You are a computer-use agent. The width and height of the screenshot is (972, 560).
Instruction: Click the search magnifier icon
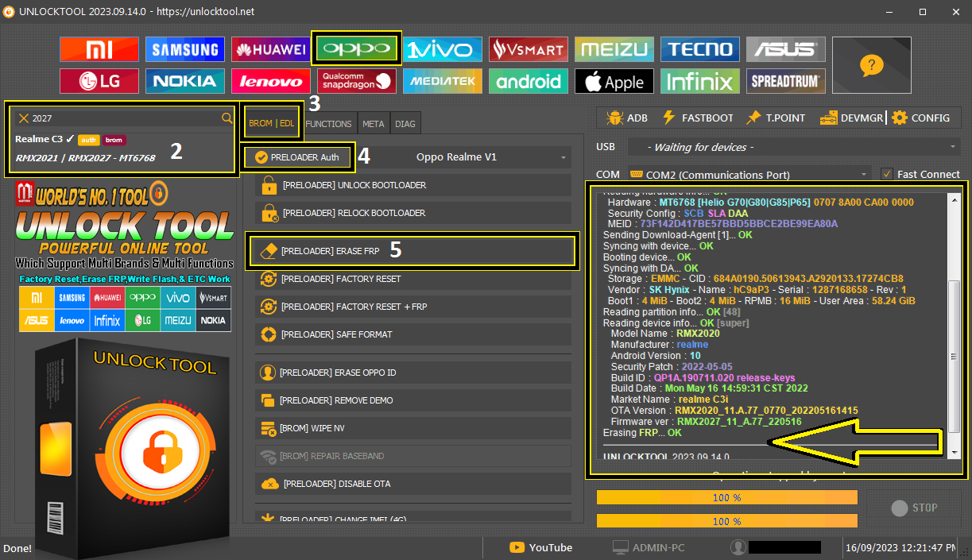point(227,118)
